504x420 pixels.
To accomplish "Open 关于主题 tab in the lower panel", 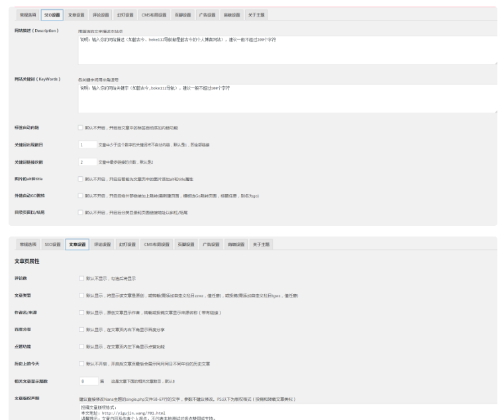I will click(x=261, y=244).
